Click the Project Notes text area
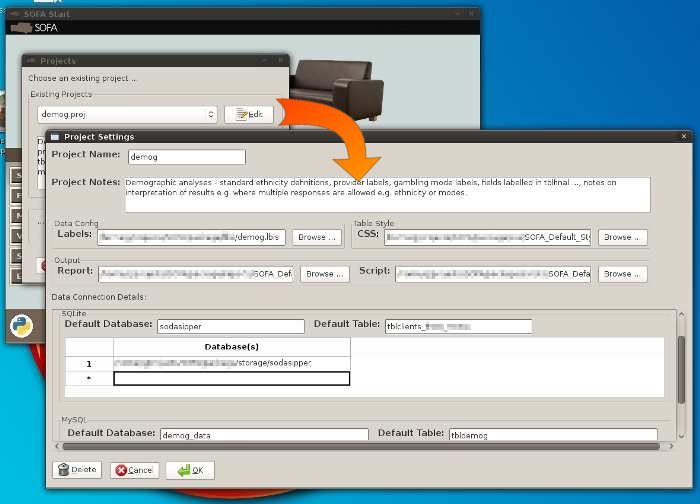The width and height of the screenshot is (700, 504). tap(388, 194)
